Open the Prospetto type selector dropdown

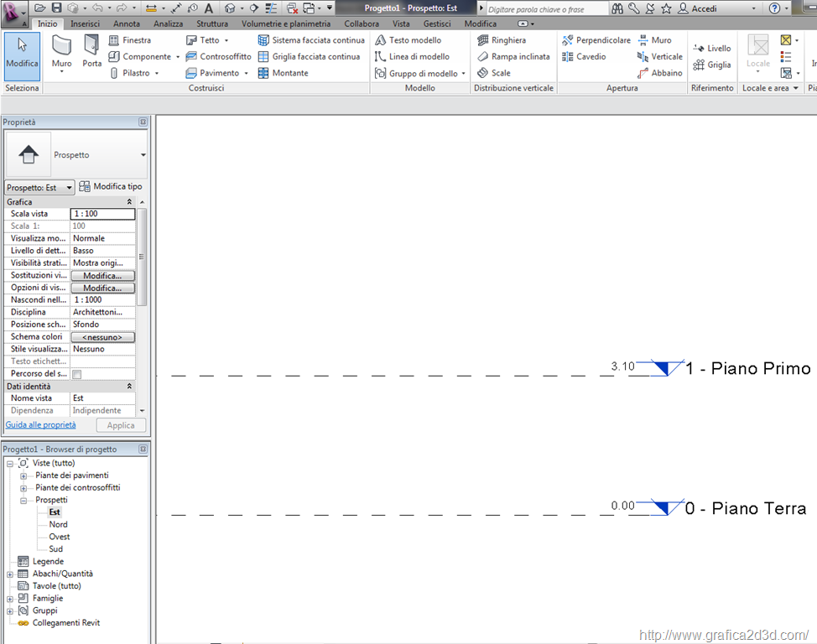coord(143,155)
